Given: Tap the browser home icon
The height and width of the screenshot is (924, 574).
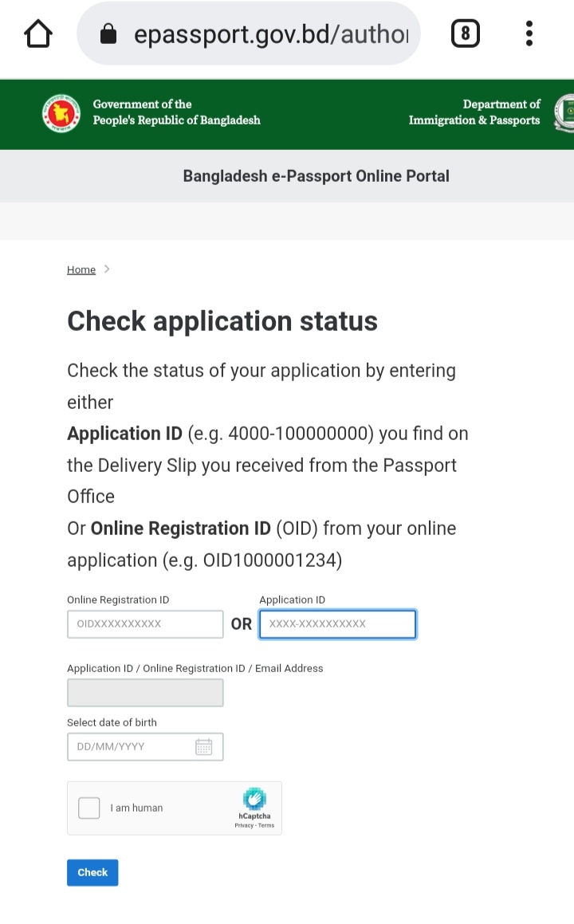Looking at the screenshot, I should 38,33.
